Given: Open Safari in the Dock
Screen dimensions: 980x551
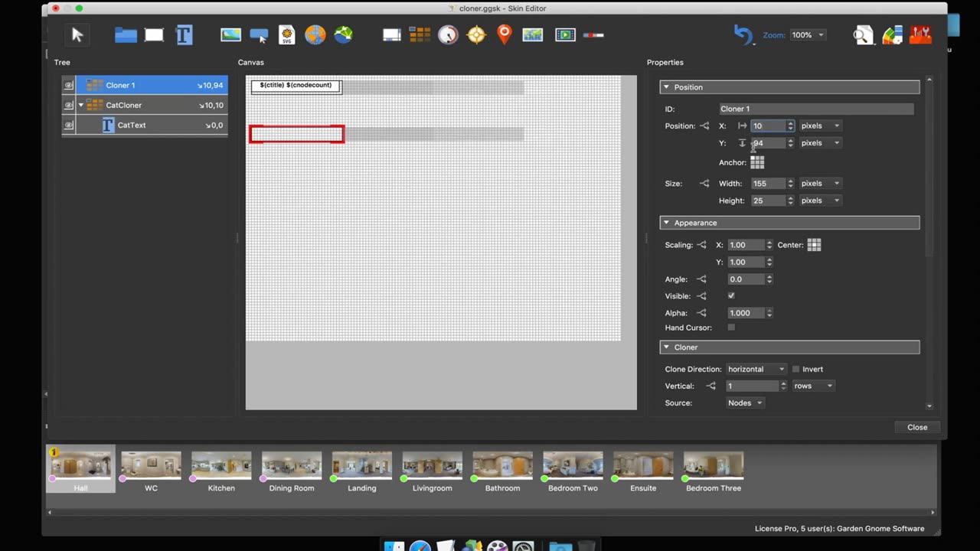Looking at the screenshot, I should [420, 546].
